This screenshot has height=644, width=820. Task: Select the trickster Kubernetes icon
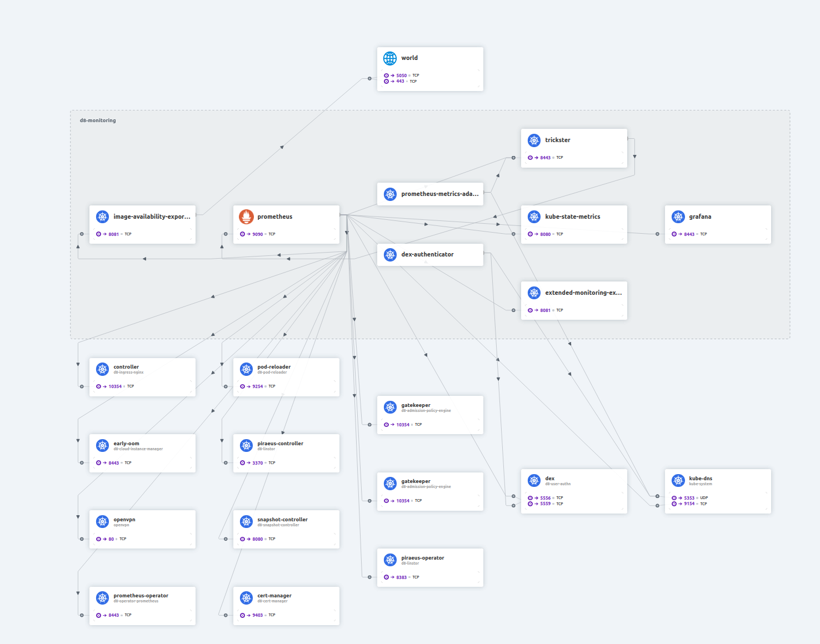click(534, 140)
